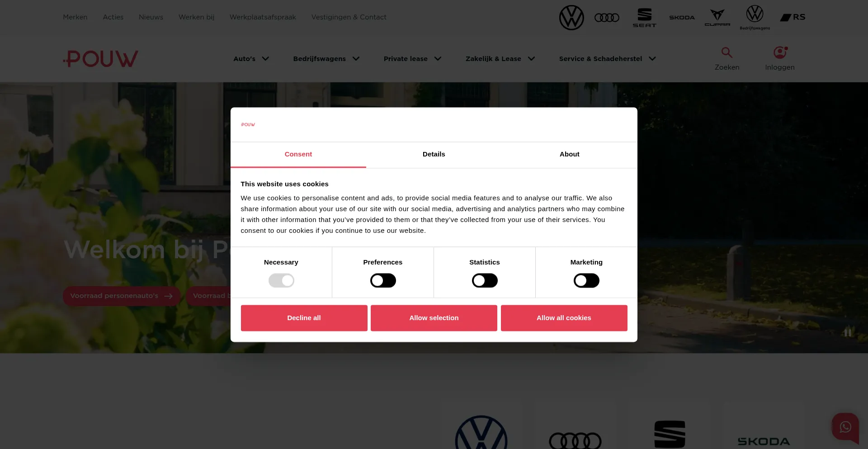Turn on the Statistics cookie toggle
The image size is (868, 449).
coord(485,281)
